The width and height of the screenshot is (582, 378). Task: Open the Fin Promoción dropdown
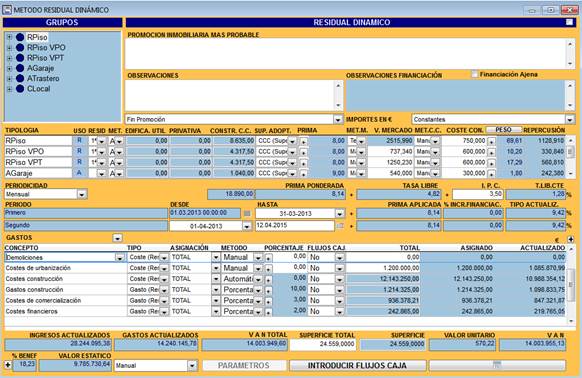tap(337, 120)
